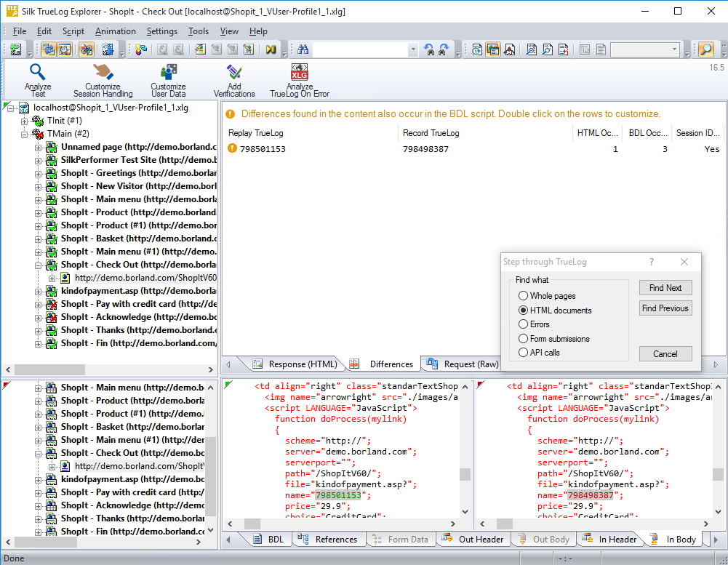Click the step-through play icon in toolbar
The height and width of the screenshot is (565, 728).
(271, 49)
